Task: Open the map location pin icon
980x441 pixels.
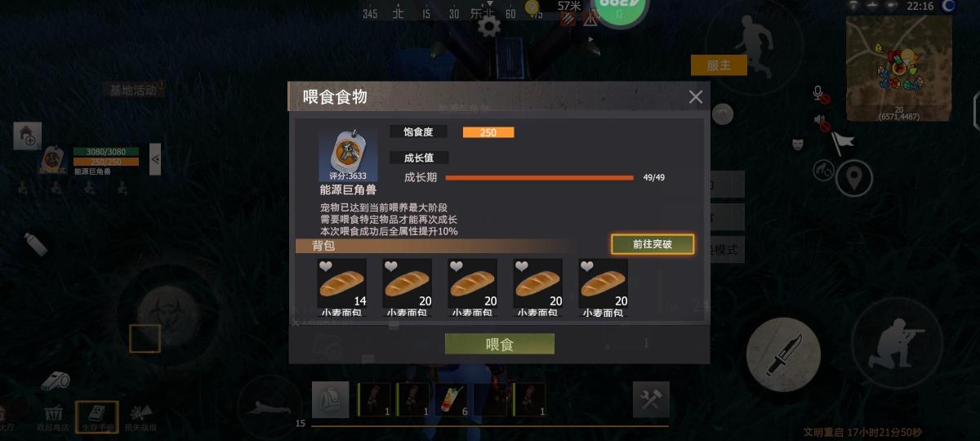Action: pos(854,177)
